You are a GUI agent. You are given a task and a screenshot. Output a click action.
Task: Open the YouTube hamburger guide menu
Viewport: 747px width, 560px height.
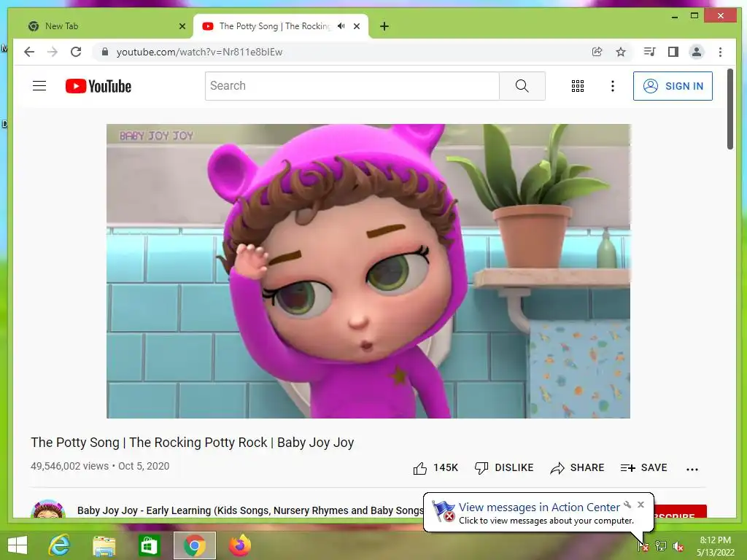coord(39,86)
